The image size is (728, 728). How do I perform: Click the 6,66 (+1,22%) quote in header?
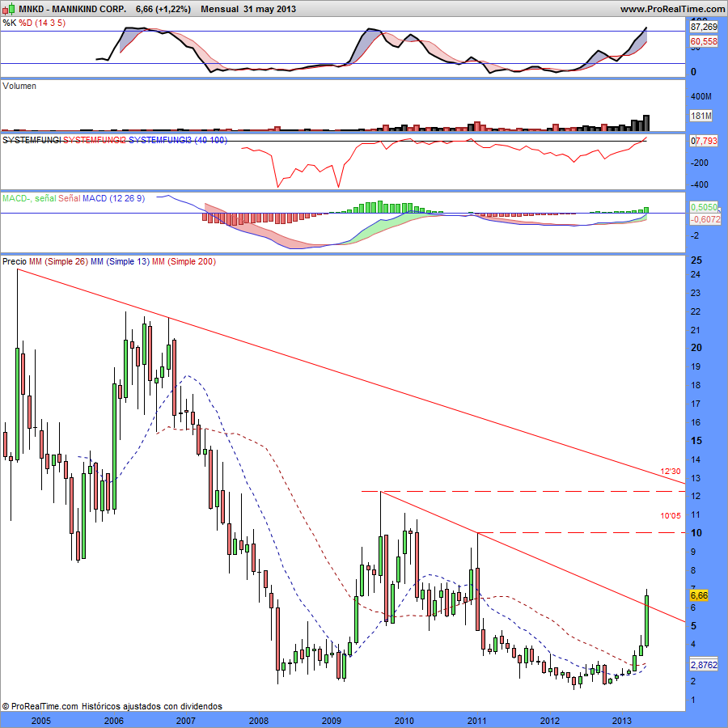click(x=163, y=9)
